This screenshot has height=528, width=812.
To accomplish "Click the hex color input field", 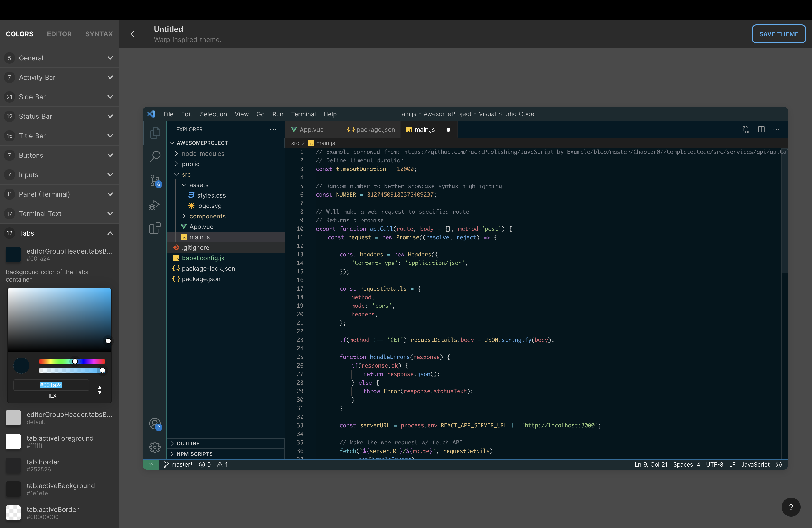I will [51, 385].
